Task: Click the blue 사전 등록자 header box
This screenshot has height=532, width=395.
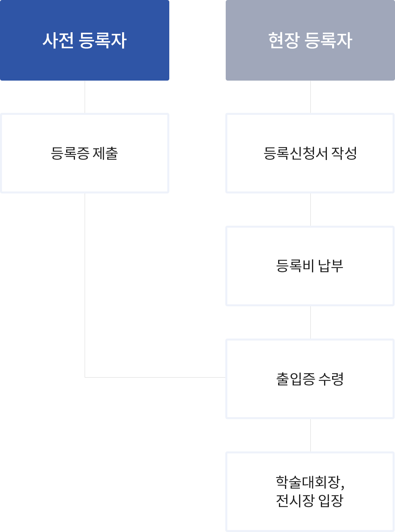Action: coord(85,40)
